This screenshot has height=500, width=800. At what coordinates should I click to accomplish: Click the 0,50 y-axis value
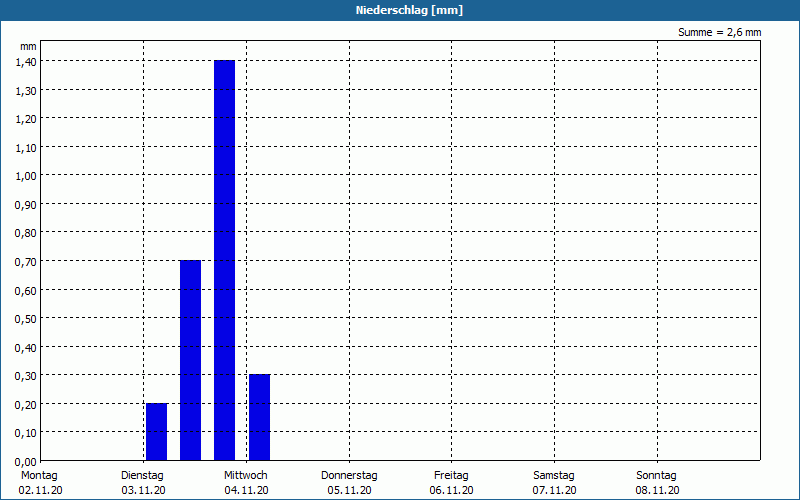pos(26,318)
